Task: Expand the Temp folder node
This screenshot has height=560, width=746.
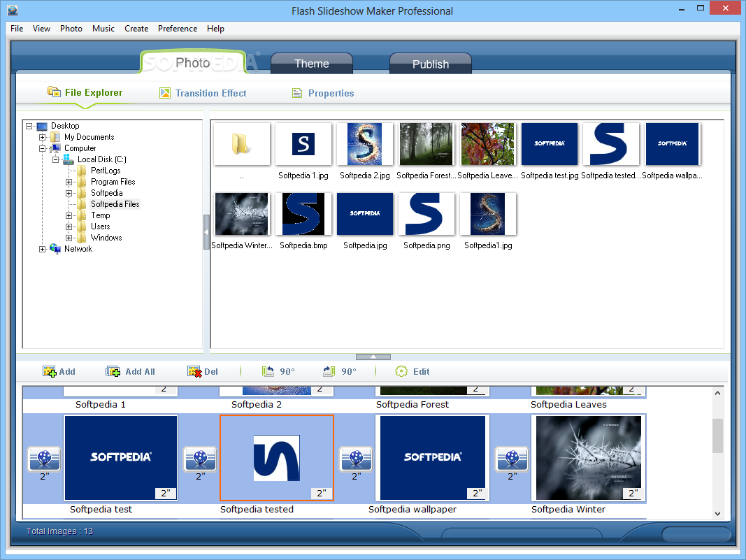Action: [x=69, y=215]
